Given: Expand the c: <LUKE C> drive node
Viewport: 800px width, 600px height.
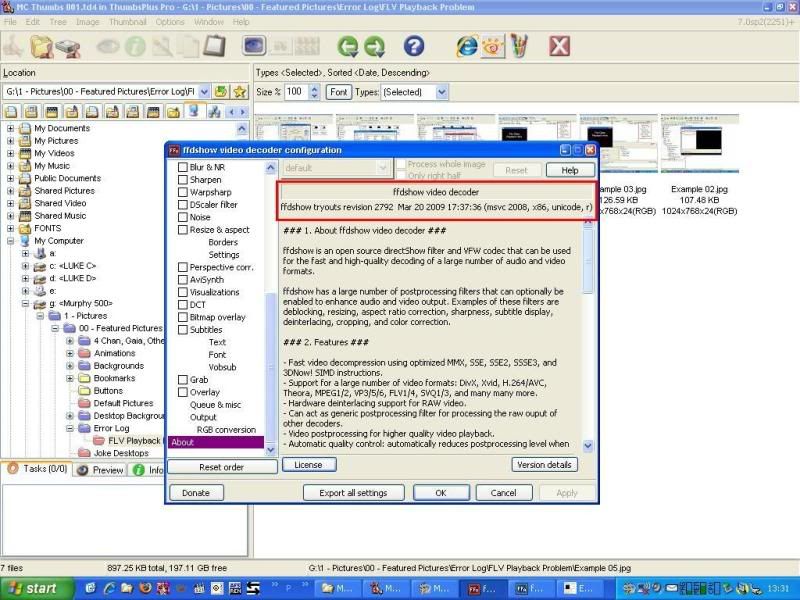Looking at the screenshot, I should (x=25, y=266).
